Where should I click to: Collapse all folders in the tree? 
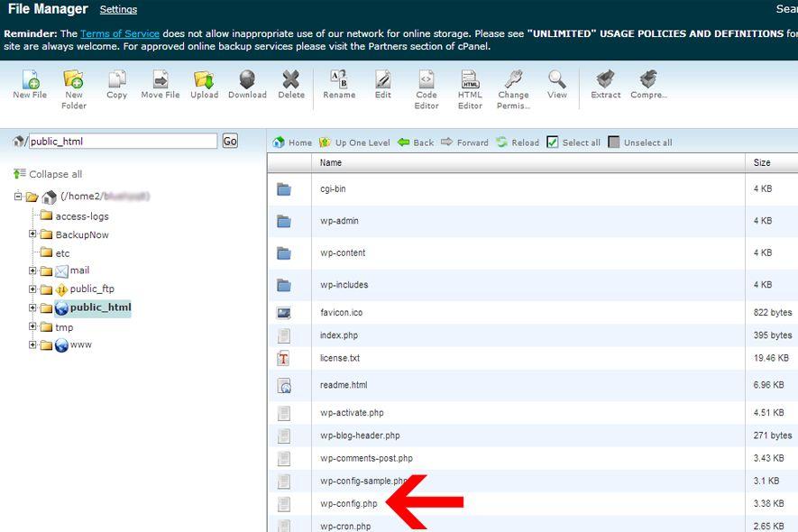pos(48,174)
